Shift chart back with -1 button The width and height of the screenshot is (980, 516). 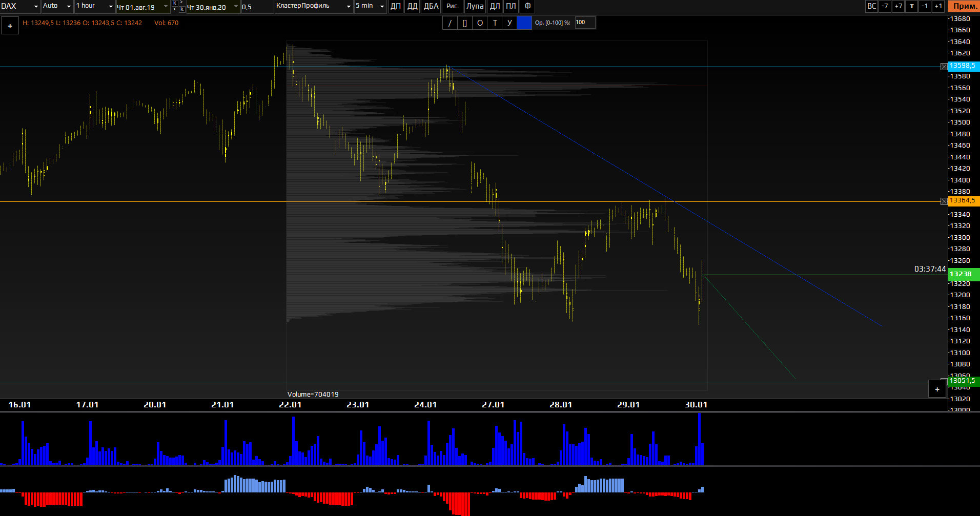[924, 6]
